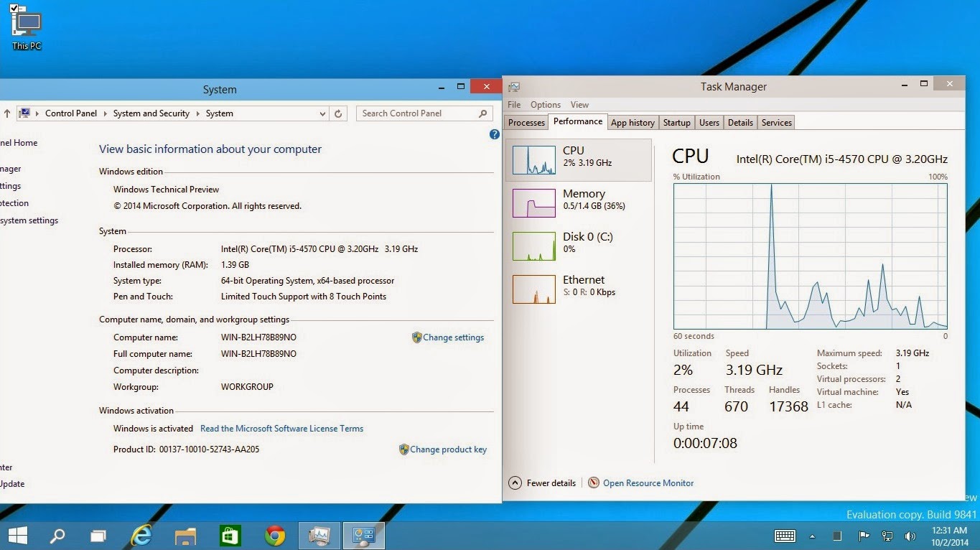Screen dimensions: 980x550
Task: Collapse view with Fewer details arrow
Action: pyautogui.click(x=515, y=483)
